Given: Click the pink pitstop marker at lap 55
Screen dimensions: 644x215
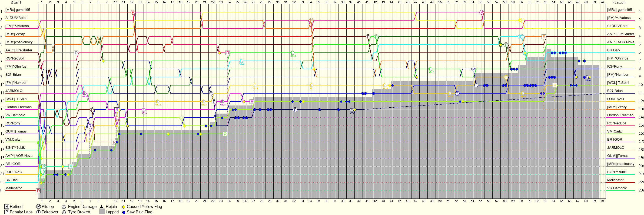Looking at the screenshot, I should (482, 12).
